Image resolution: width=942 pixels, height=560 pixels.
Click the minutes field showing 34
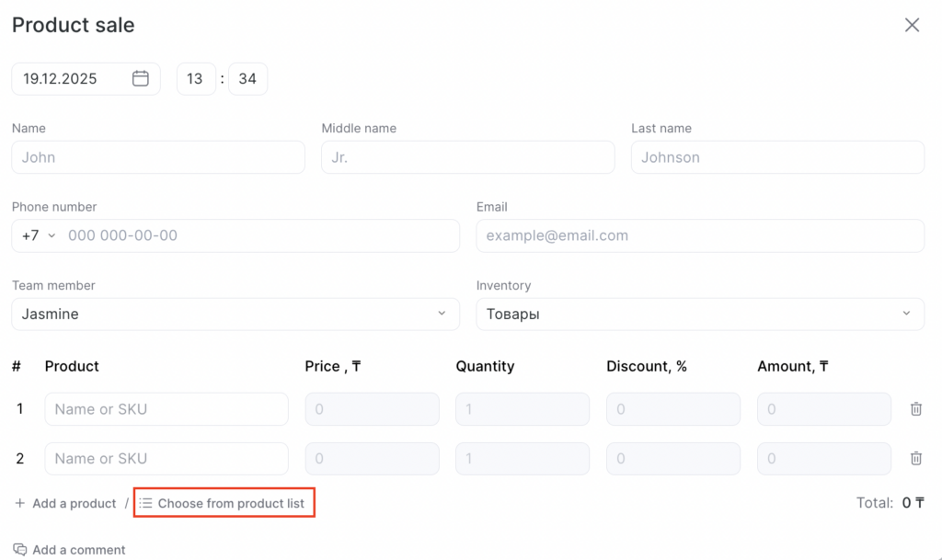pos(247,79)
